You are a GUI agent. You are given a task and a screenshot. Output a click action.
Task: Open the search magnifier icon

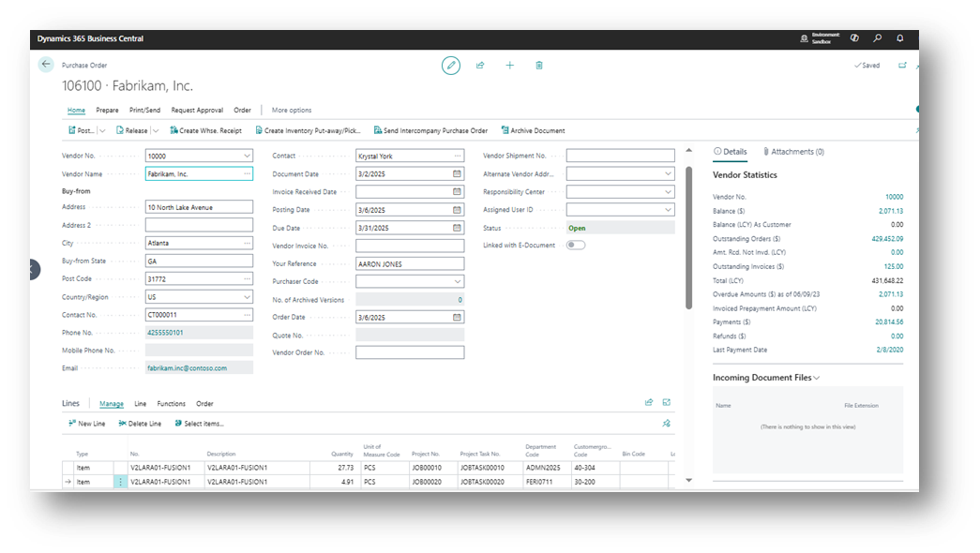[x=878, y=38]
